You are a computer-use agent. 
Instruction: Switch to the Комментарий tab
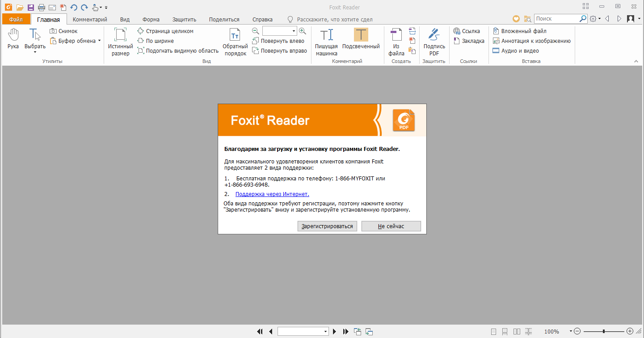[x=90, y=19]
